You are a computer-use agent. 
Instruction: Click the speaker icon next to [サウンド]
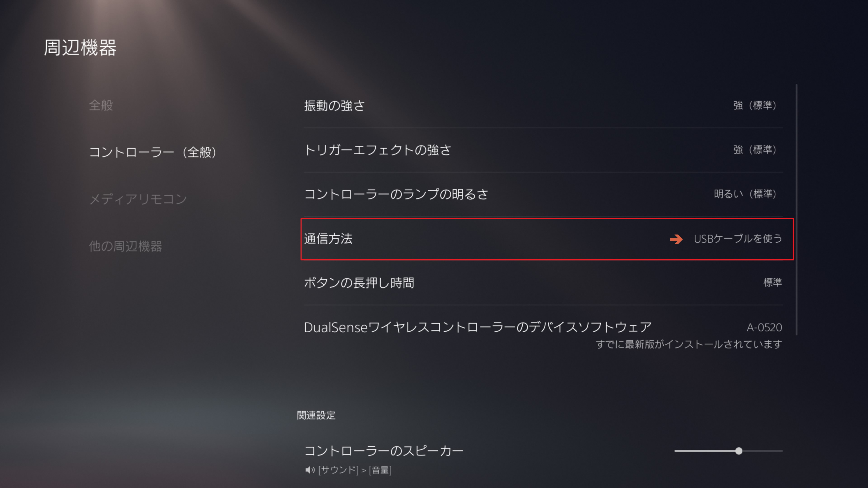(310, 470)
